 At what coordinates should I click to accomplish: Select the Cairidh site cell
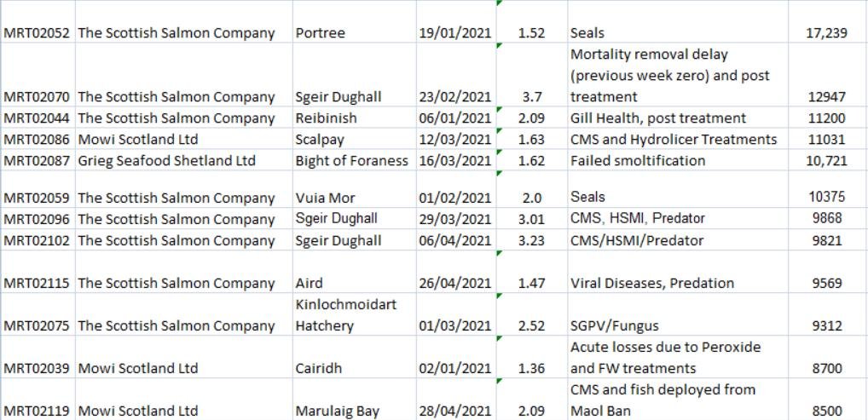tap(318, 369)
